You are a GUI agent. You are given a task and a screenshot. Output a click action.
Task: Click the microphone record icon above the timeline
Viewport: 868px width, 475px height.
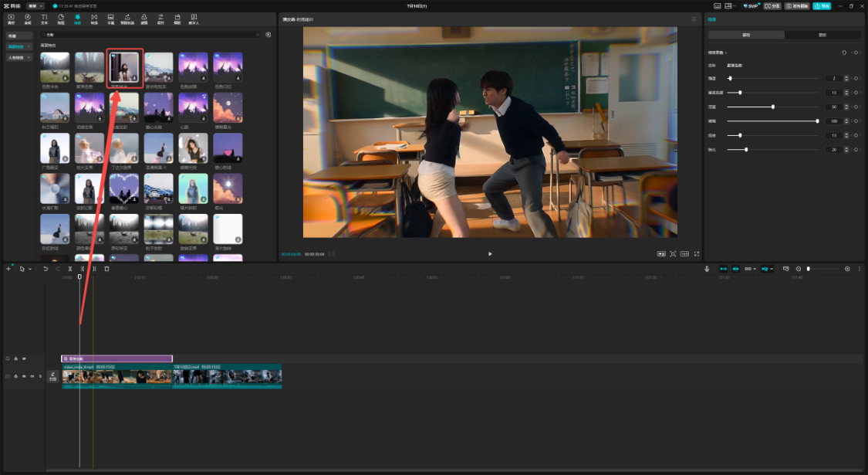point(707,269)
